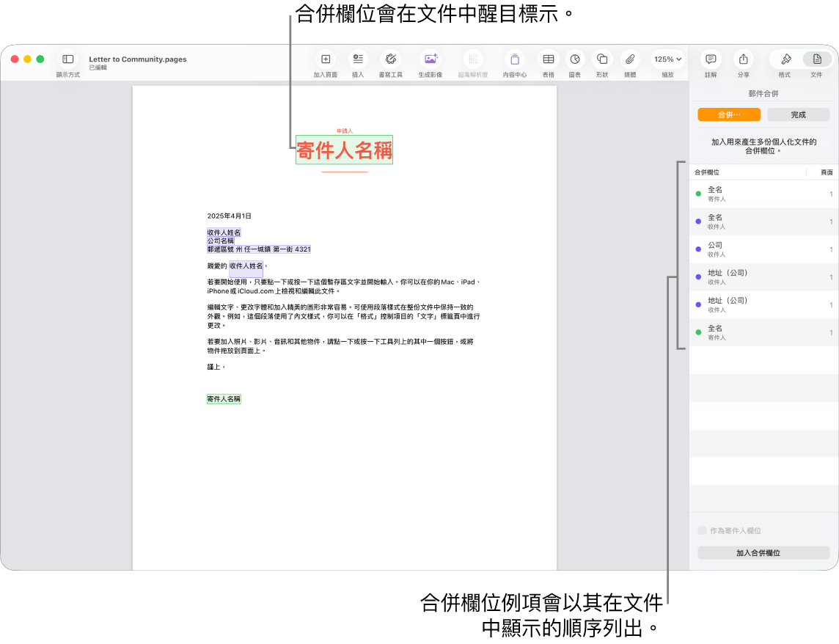Open the 表格 table insertion tool
This screenshot has height=644, width=839.
click(x=547, y=60)
